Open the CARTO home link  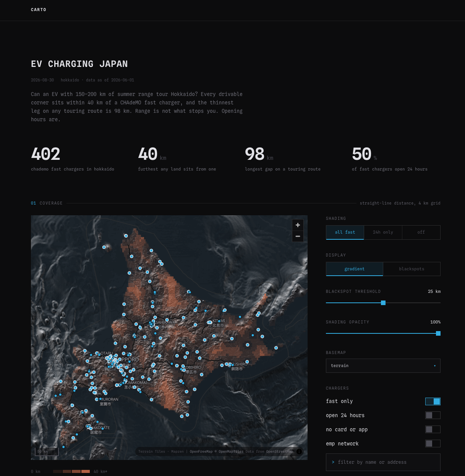click(x=39, y=10)
